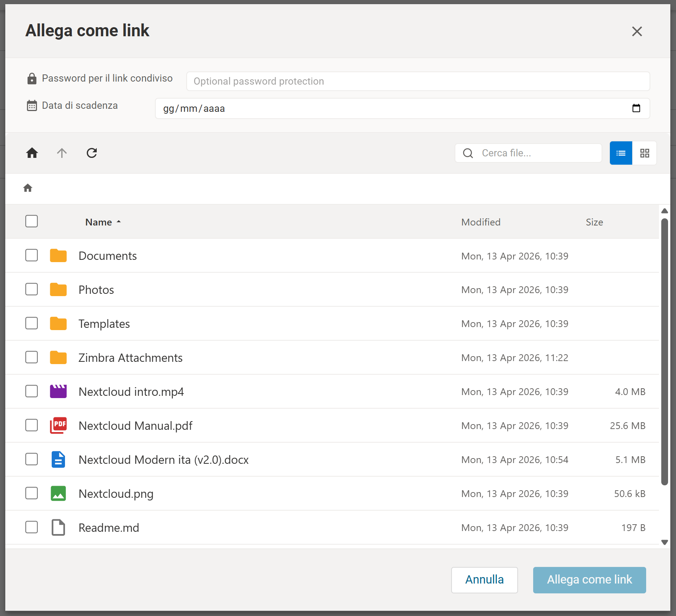Viewport: 676px width, 616px height.
Task: Navigate up one folder level
Action: (x=62, y=153)
